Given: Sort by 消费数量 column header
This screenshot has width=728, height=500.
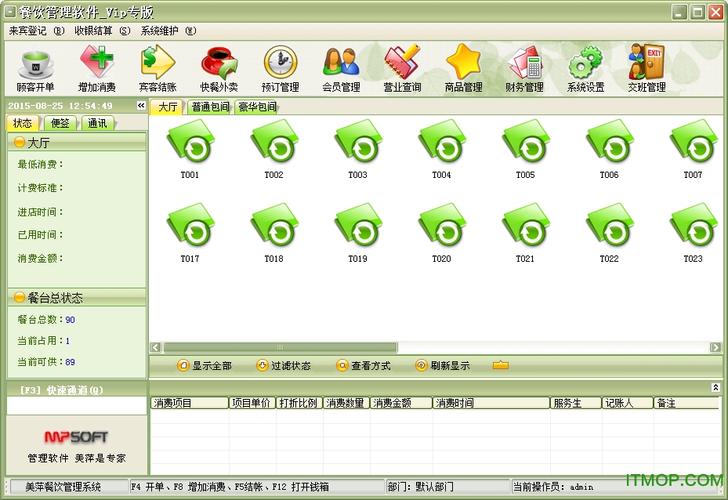Looking at the screenshot, I should point(346,403).
